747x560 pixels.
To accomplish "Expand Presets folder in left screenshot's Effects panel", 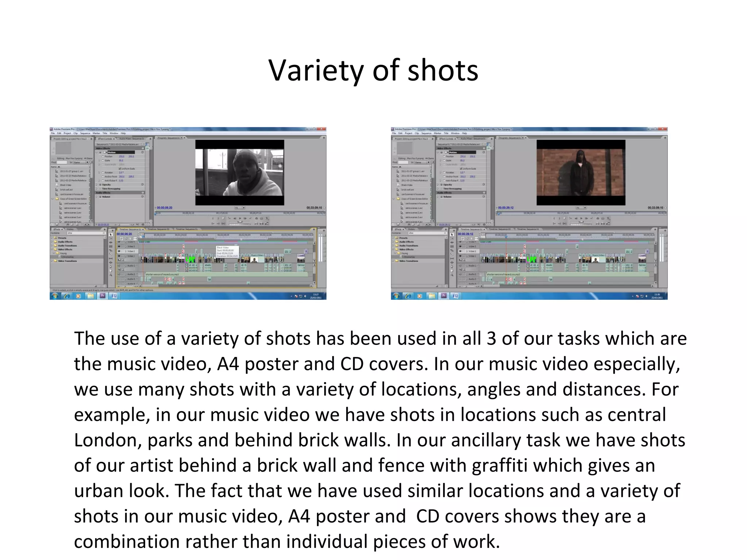I will pos(52,238).
